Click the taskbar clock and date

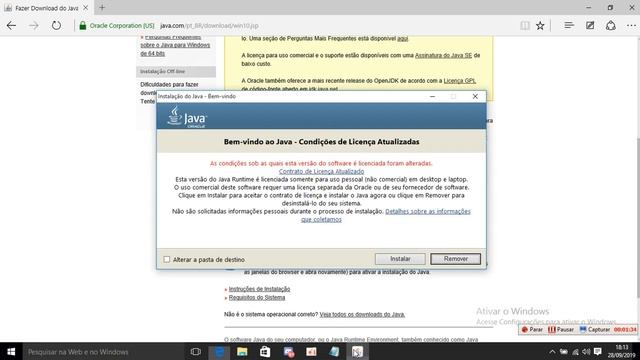click(x=621, y=351)
